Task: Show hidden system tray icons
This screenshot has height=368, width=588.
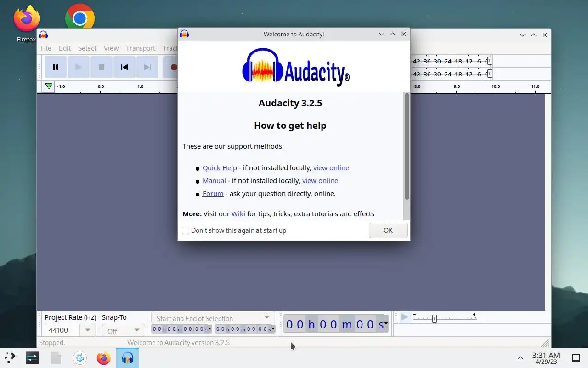Action: pyautogui.click(x=520, y=358)
